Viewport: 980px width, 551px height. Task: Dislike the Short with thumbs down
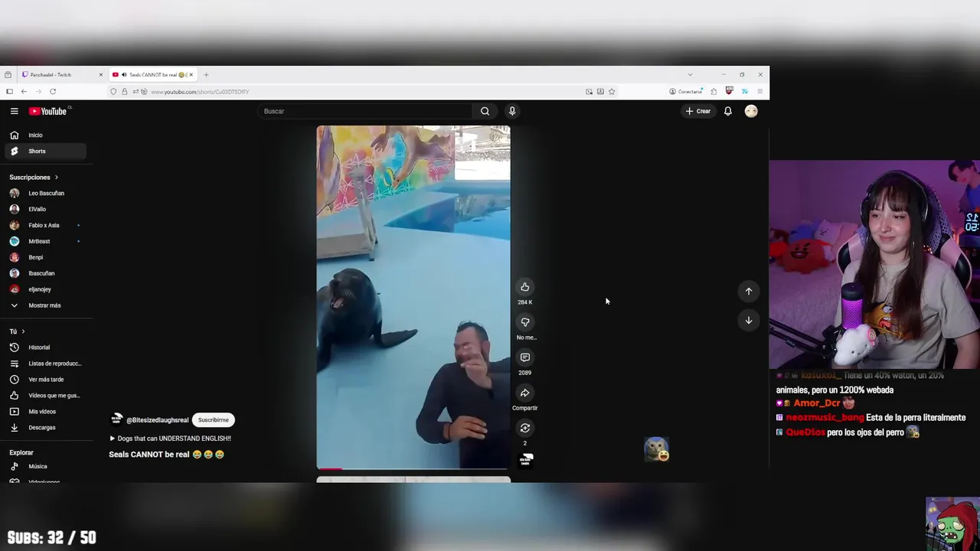(x=524, y=322)
